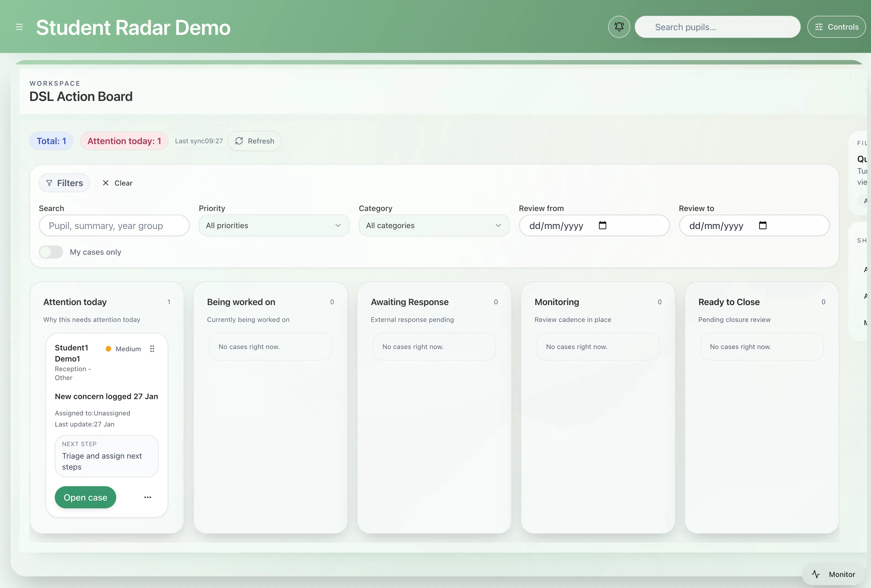Grab the drag handle on Student1's card
Screen dimensions: 871x588
click(x=152, y=349)
